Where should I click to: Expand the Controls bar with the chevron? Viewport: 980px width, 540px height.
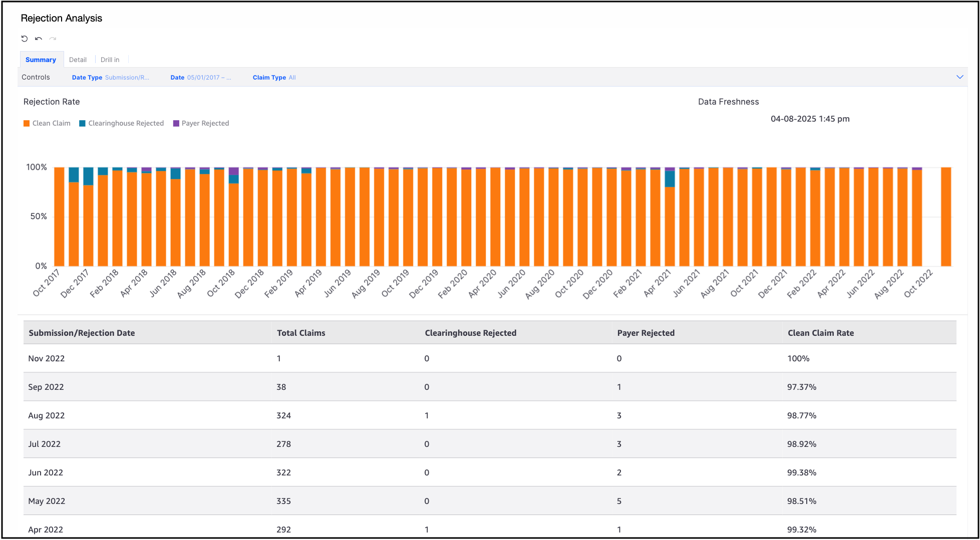[959, 77]
